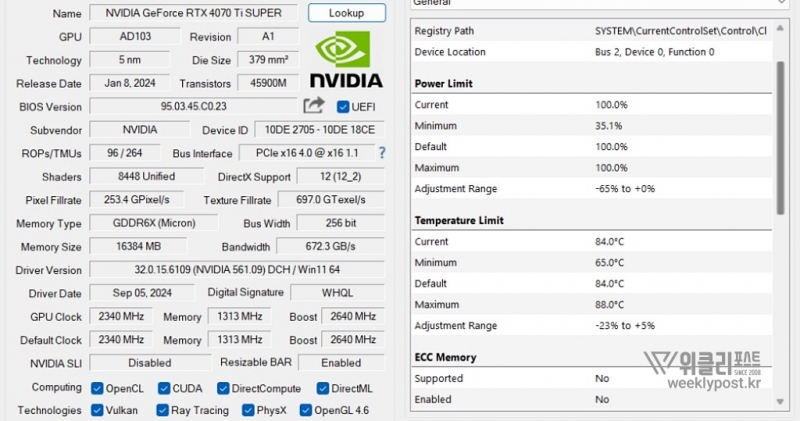
Task: Toggle the DirectCompute checkbox
Action: 224,388
